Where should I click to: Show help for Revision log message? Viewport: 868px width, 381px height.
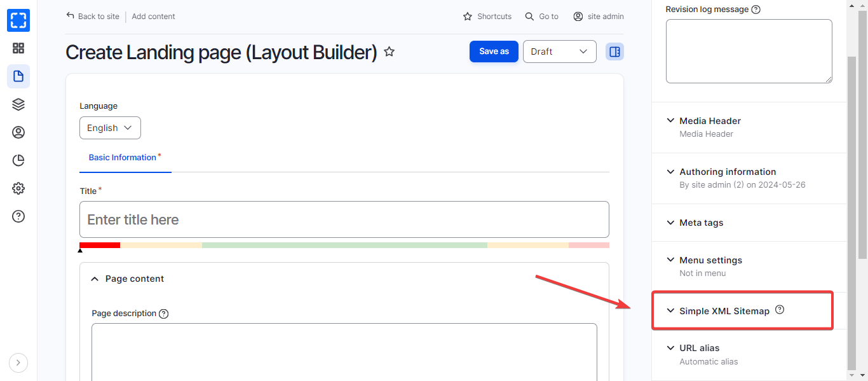(x=756, y=10)
